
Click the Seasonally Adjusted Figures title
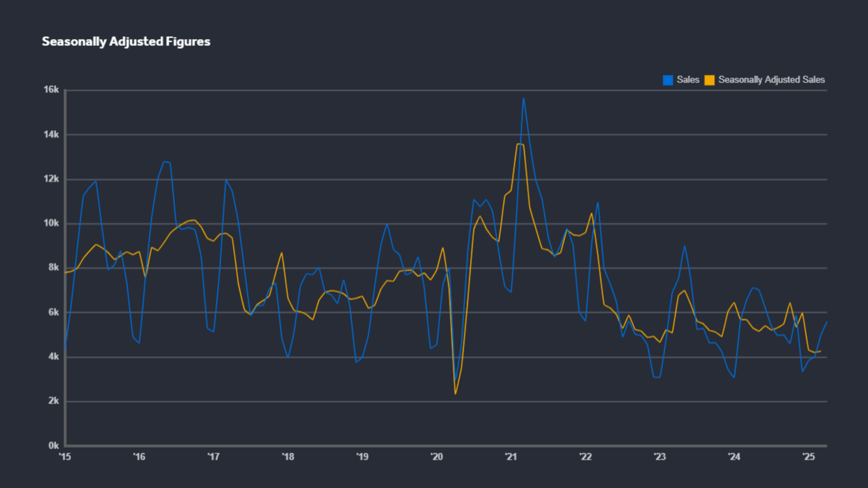coord(126,41)
